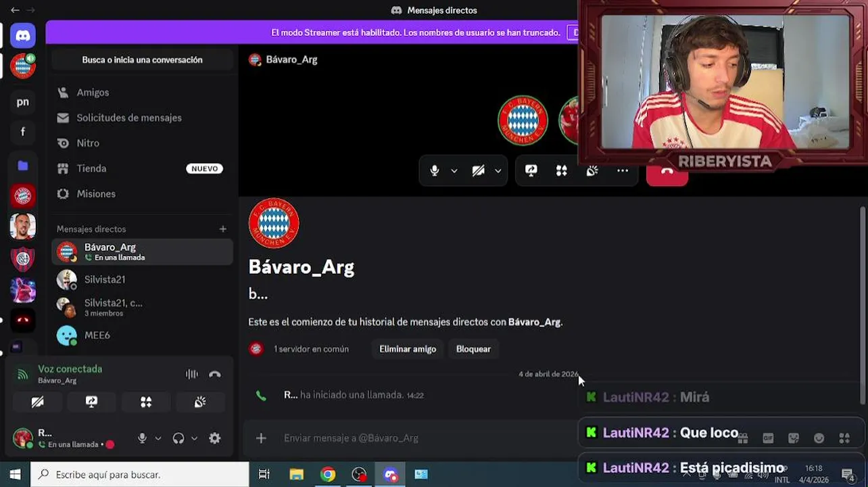This screenshot has width=868, height=487.
Task: Open the 'f' server in sidebar
Action: coord(23,133)
